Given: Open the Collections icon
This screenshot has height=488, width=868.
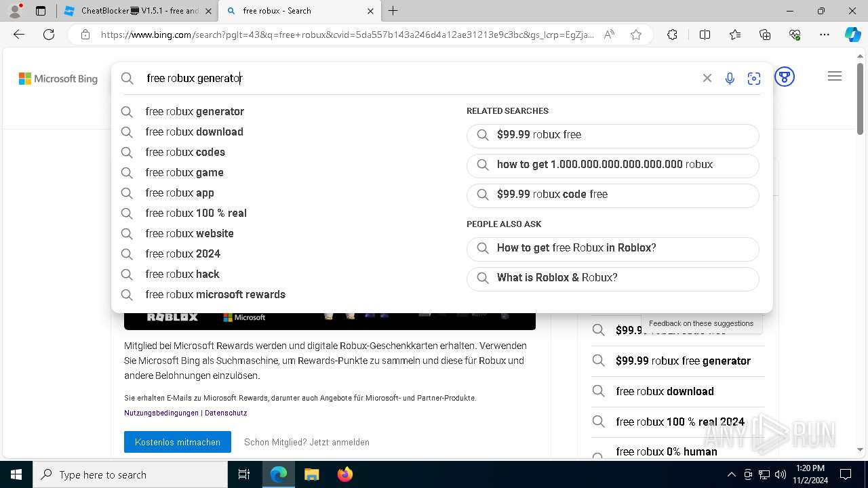Looking at the screenshot, I should pos(765,35).
